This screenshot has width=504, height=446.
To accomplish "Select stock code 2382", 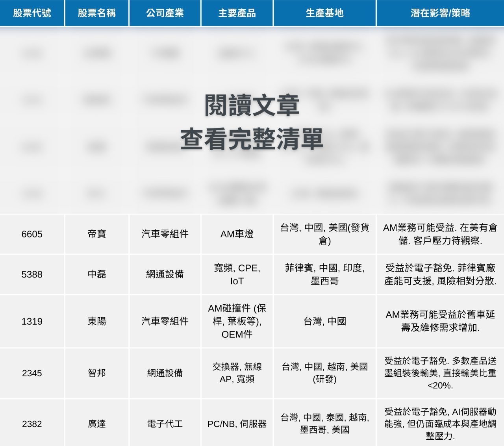I will click(x=32, y=424).
